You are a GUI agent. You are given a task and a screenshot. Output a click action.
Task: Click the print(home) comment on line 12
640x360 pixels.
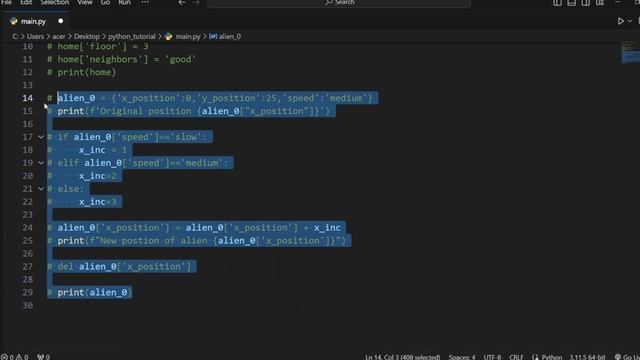[x=82, y=72]
